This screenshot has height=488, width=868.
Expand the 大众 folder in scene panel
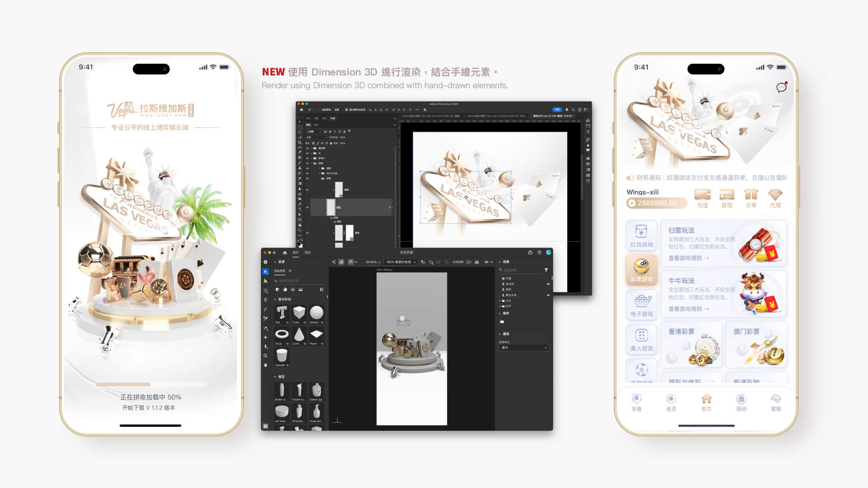coord(500,300)
